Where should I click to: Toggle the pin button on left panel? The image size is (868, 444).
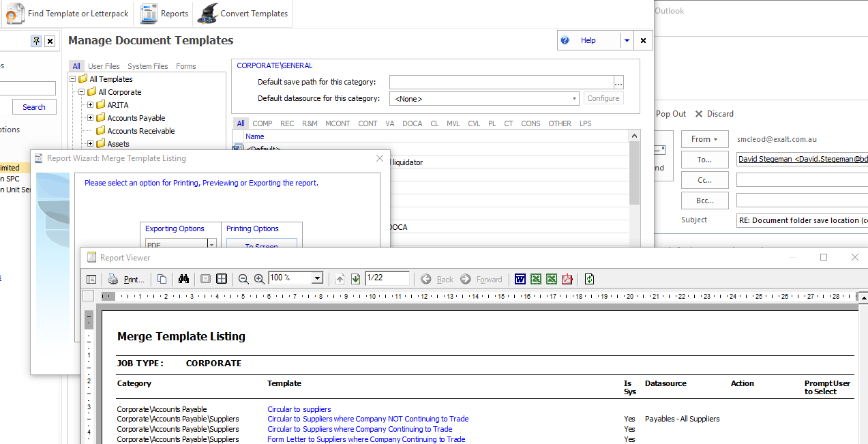coord(36,42)
